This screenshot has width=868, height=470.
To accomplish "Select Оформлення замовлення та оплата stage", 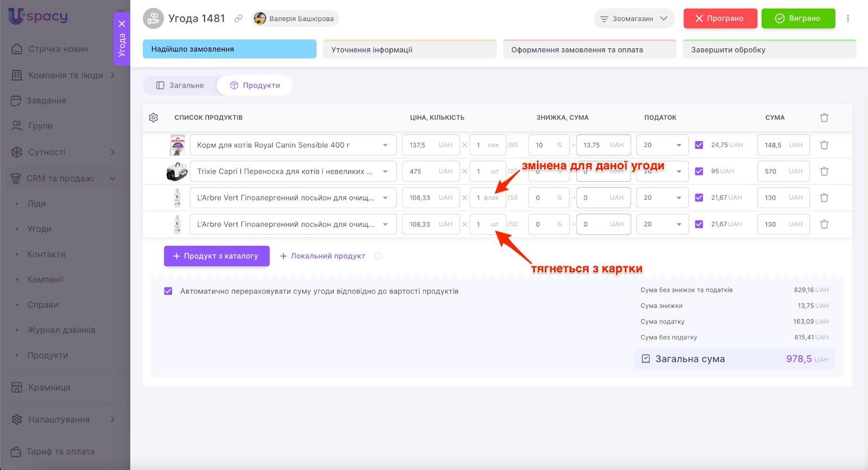I will pos(590,49).
